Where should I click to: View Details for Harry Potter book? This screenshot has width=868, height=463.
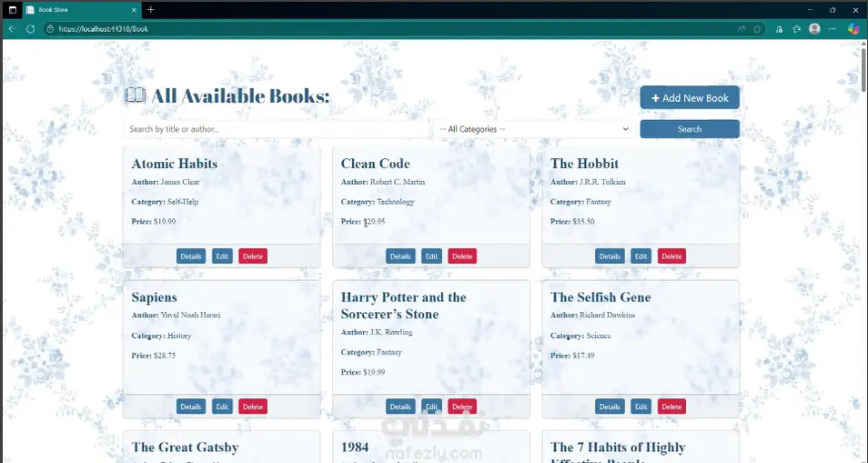pyautogui.click(x=400, y=407)
